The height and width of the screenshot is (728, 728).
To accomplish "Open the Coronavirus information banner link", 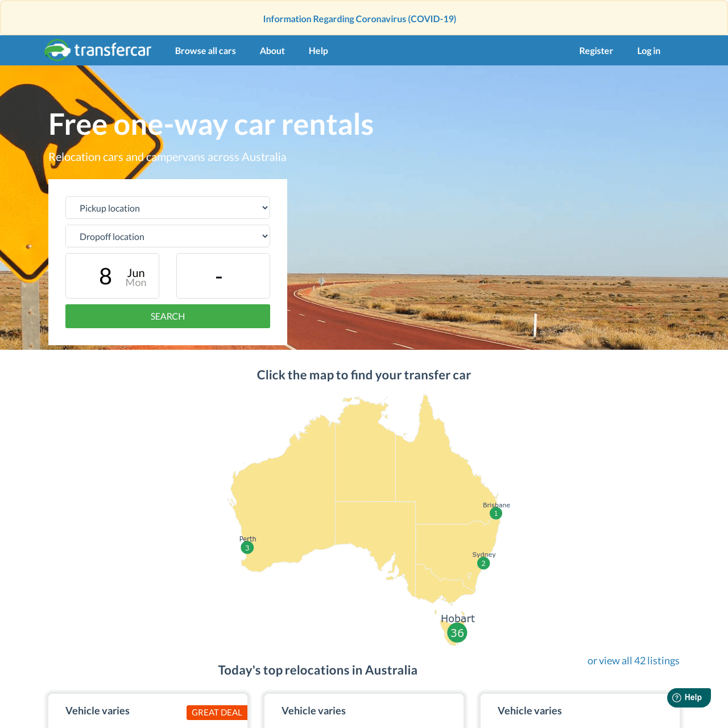I will pos(359,19).
